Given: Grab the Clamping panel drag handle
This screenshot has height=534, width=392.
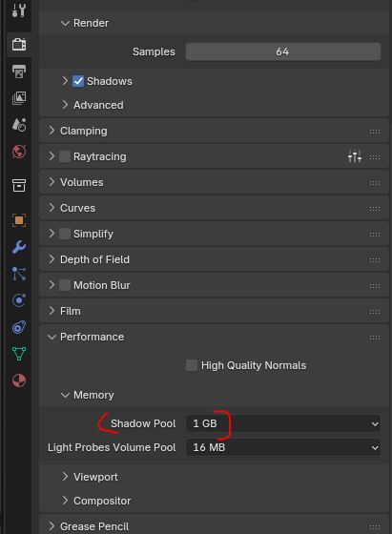Looking at the screenshot, I should tap(375, 132).
